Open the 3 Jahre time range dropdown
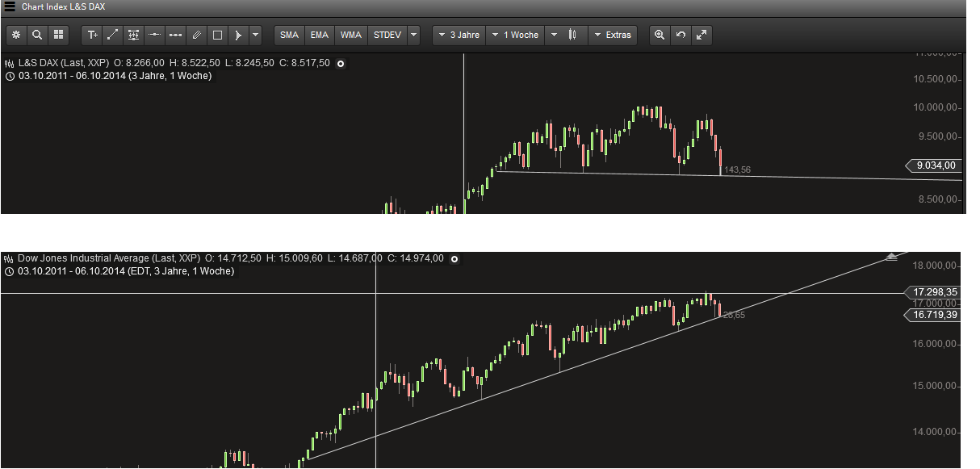 459,35
